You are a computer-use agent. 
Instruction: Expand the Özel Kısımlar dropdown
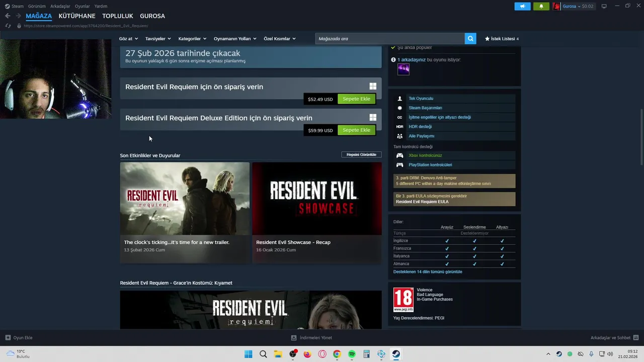click(x=280, y=39)
